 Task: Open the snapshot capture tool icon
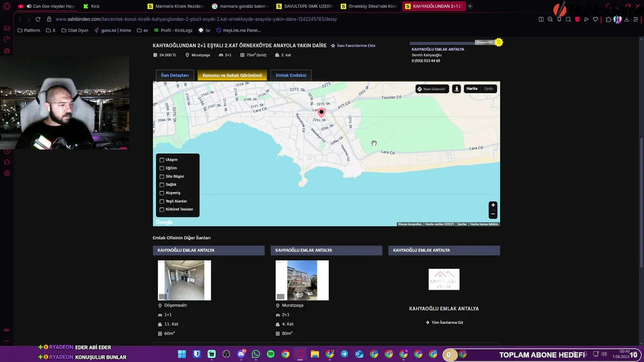(568, 19)
